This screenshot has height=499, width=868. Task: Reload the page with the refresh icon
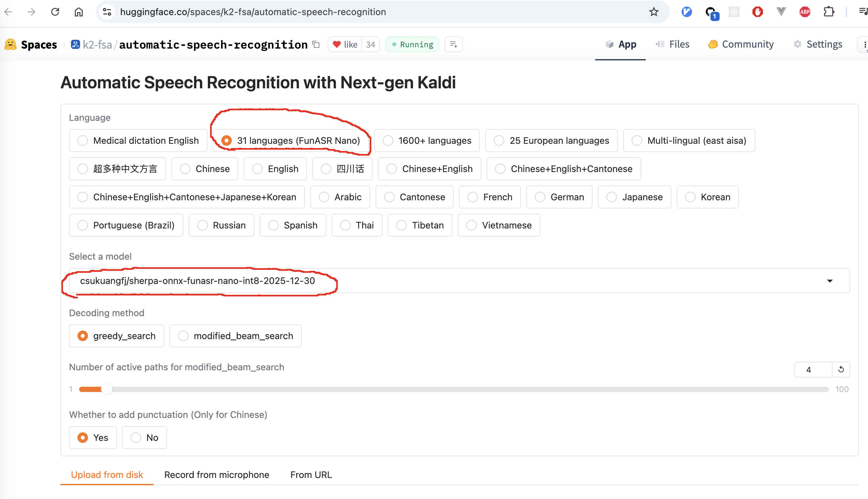(x=55, y=12)
